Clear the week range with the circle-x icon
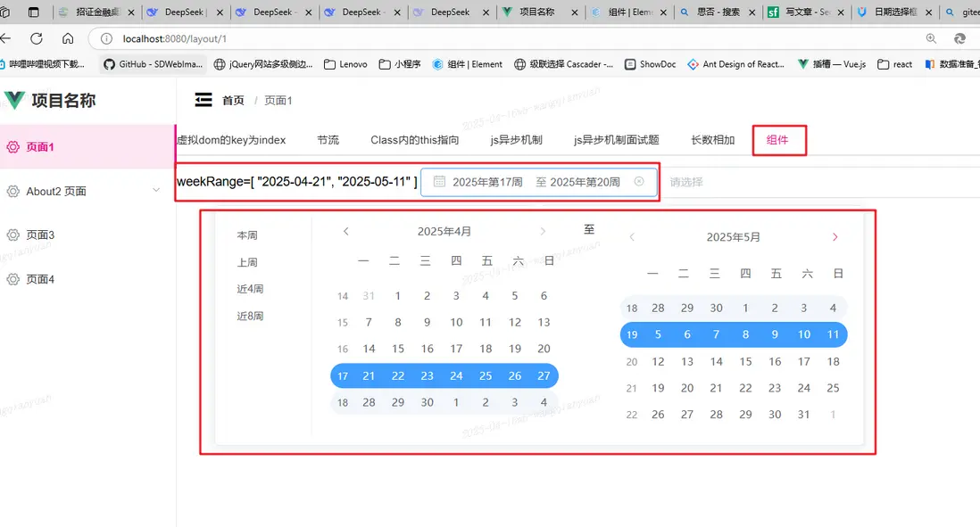Image resolution: width=980 pixels, height=527 pixels. point(639,181)
